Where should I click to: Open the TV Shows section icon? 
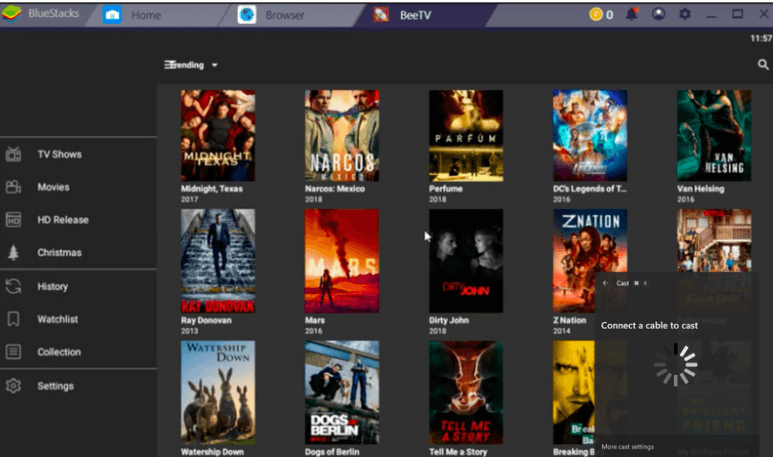14,154
